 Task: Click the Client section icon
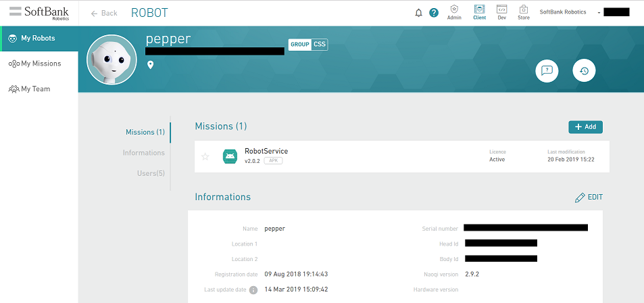[479, 12]
